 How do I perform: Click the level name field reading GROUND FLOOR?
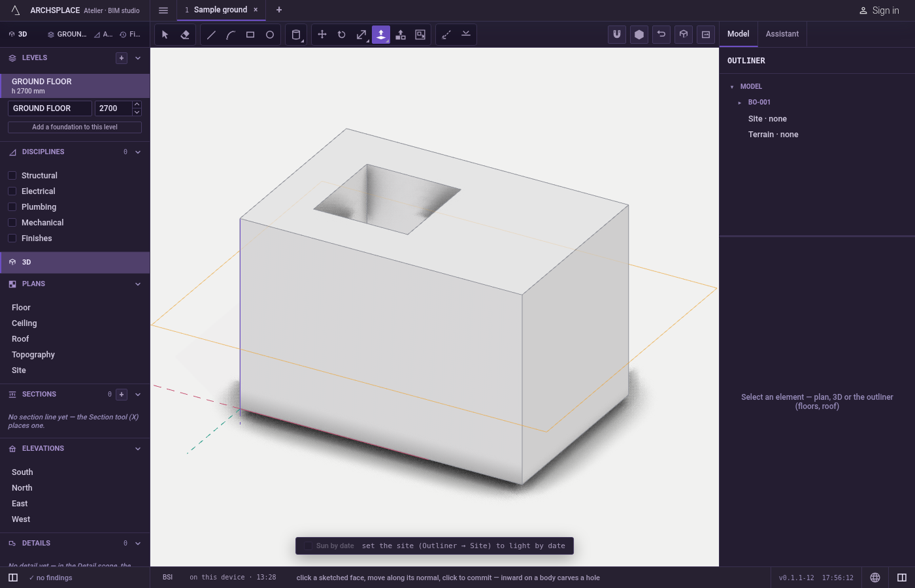(x=50, y=108)
